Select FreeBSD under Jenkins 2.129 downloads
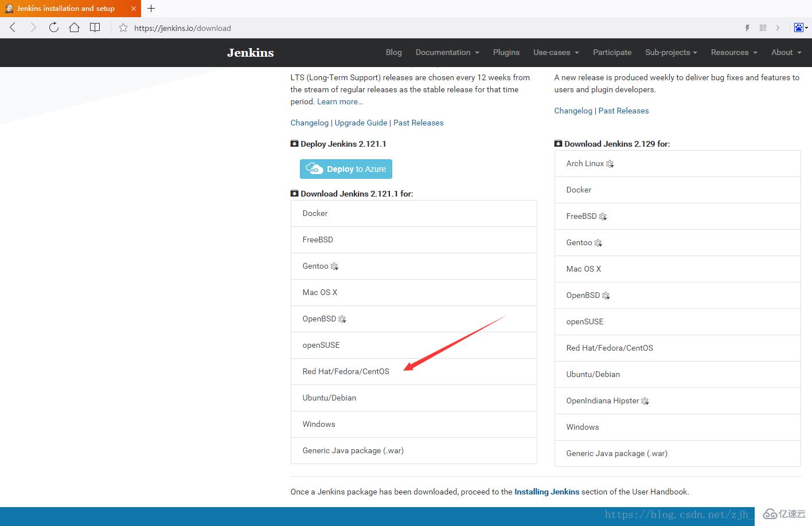The image size is (812, 526). pyautogui.click(x=678, y=216)
